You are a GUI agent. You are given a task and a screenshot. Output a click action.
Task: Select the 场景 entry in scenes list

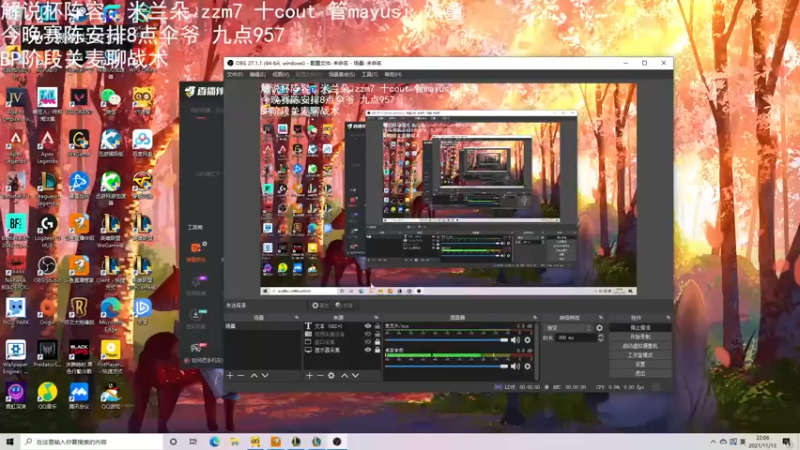pyautogui.click(x=263, y=326)
